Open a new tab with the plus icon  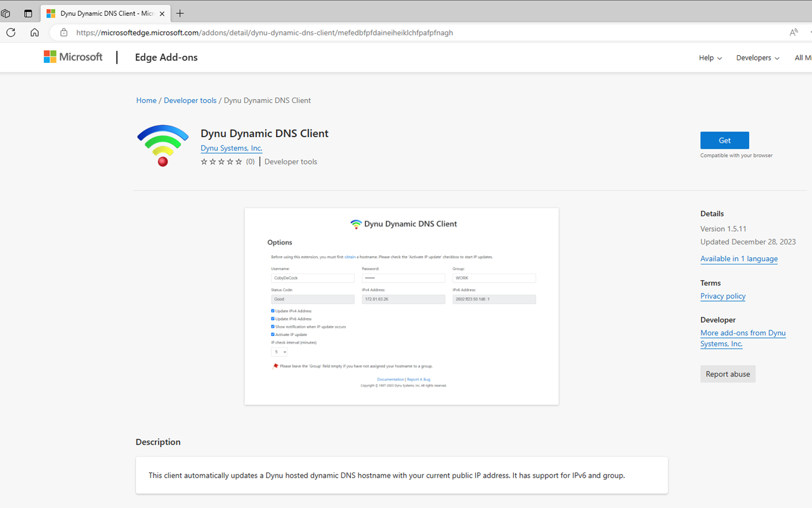(x=180, y=13)
